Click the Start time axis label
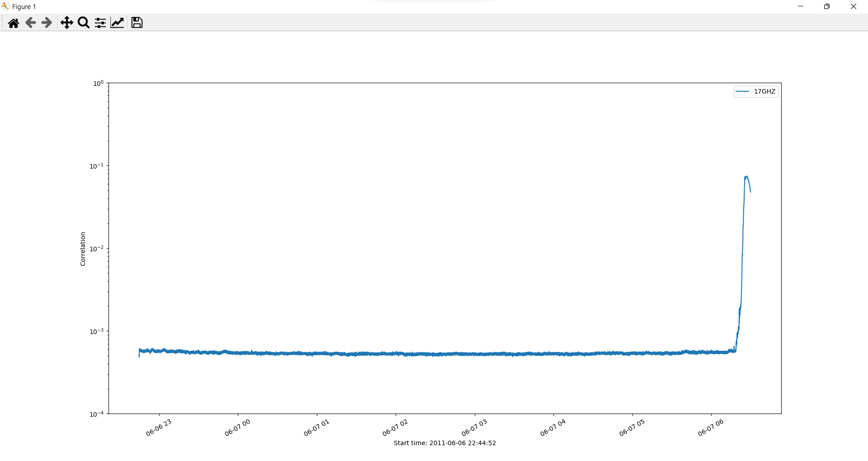868x461 pixels. [444, 443]
